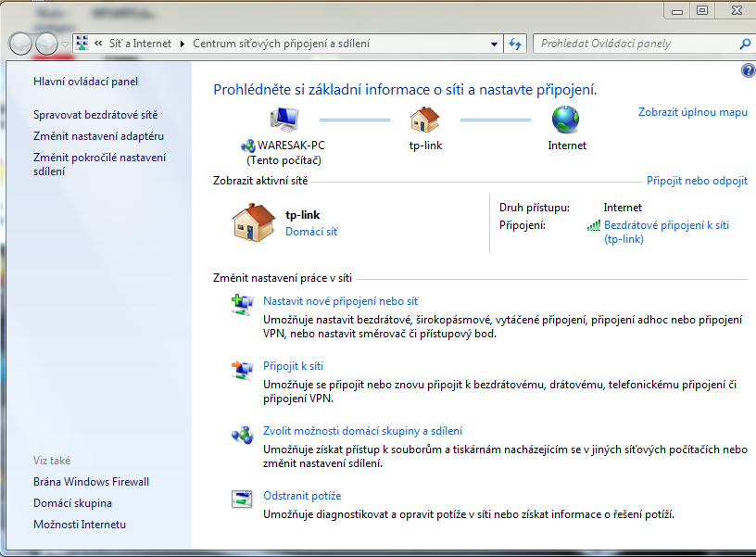Image resolution: width=756 pixels, height=557 pixels.
Task: Click the new connection setup icon
Action: [242, 305]
